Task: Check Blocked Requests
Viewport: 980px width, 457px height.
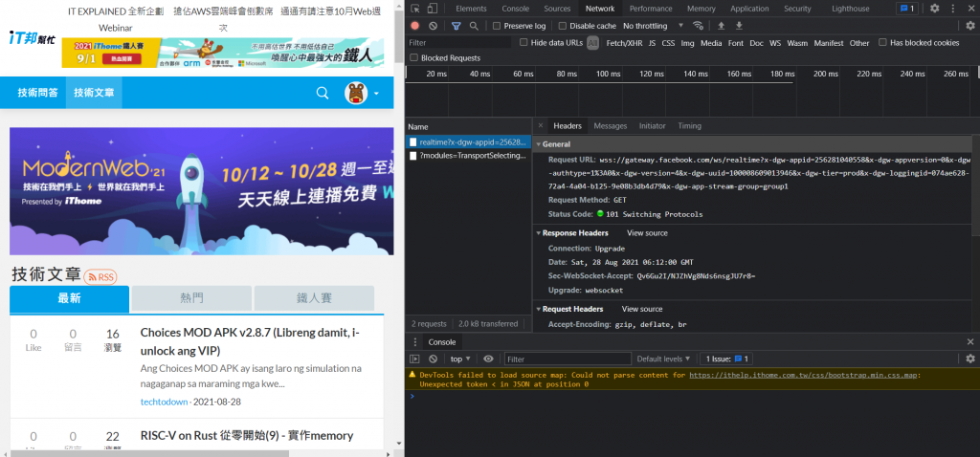Action: (x=413, y=57)
